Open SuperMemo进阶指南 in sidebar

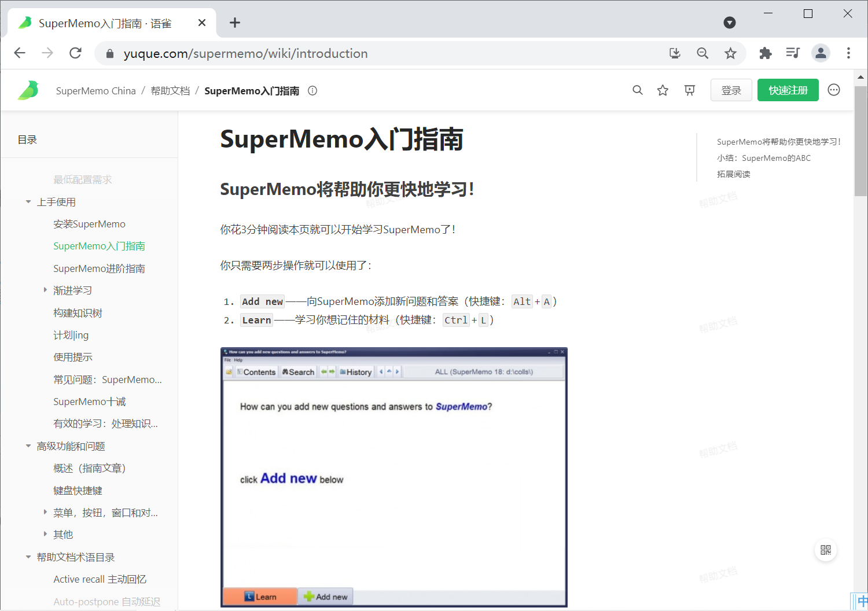(99, 268)
